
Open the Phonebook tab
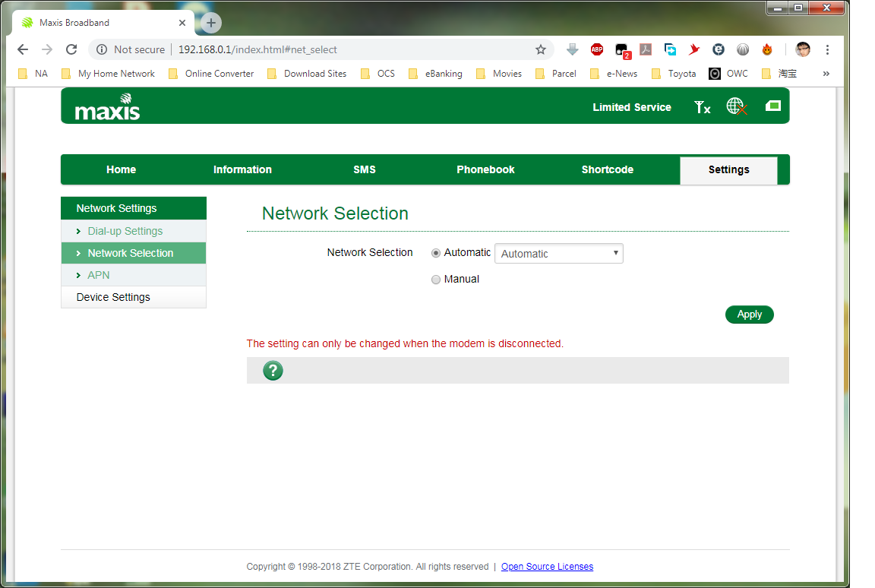485,169
